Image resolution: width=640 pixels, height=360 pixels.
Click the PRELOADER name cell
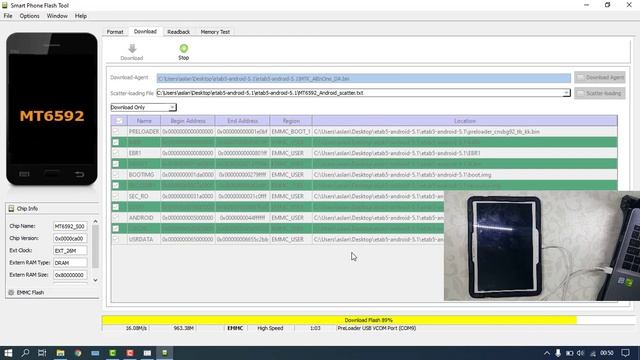pos(144,132)
